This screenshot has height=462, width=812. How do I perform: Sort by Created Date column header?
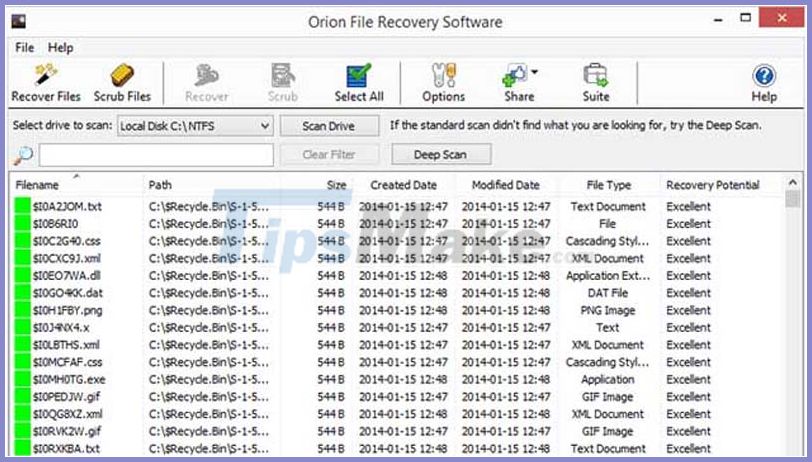[x=403, y=185]
